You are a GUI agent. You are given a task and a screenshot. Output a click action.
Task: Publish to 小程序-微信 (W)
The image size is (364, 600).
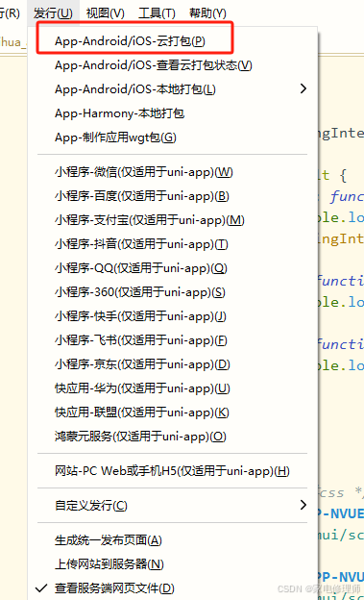144,172
